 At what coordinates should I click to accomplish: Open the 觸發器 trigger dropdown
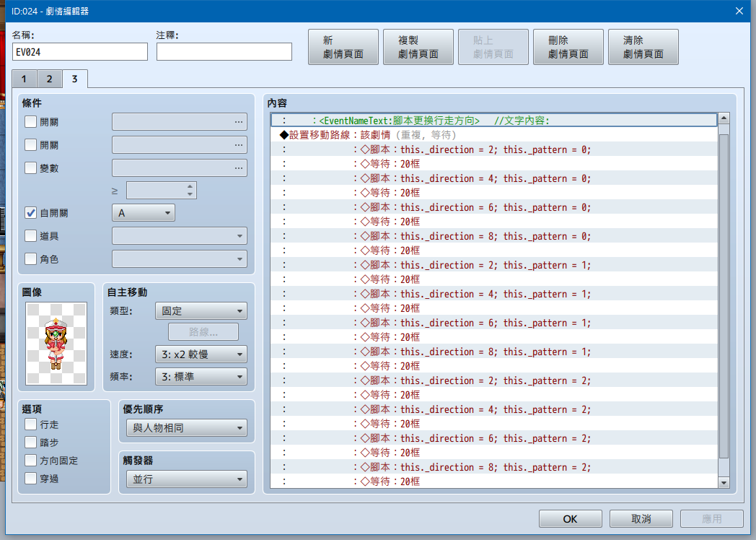(187, 479)
